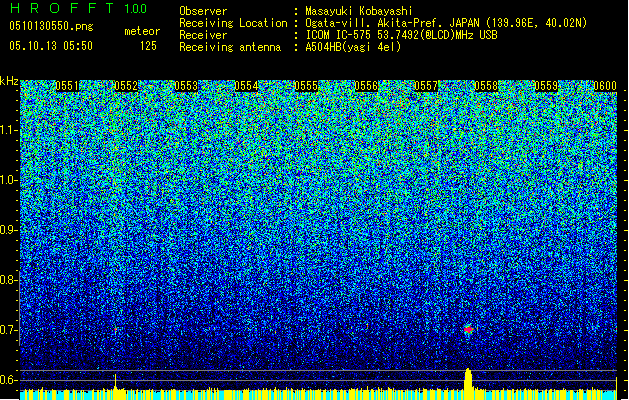The height and width of the screenshot is (400, 629).
Task: Click the file name 0510130550.png
Action: click(x=51, y=26)
